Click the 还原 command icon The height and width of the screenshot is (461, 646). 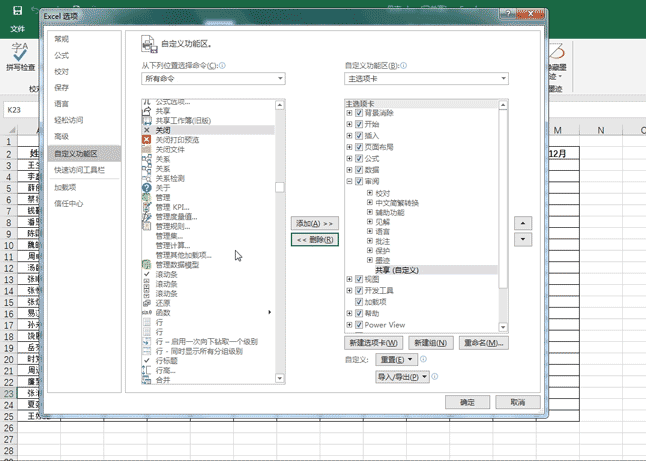coord(146,303)
